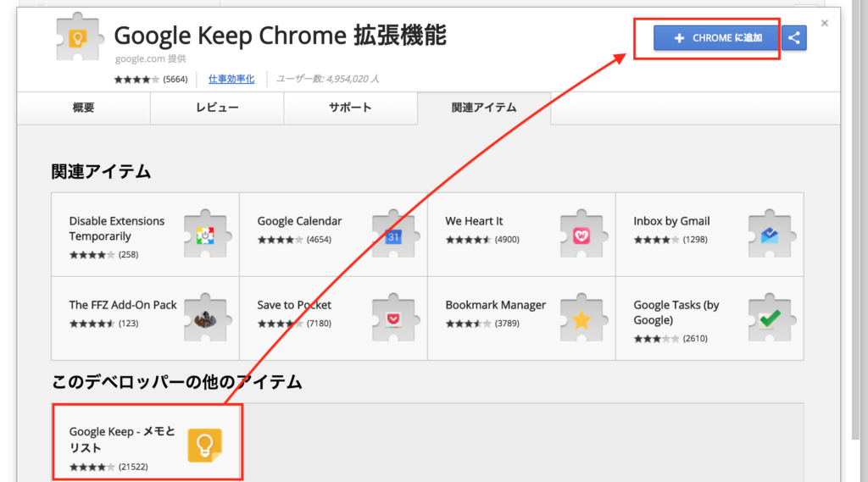Image resolution: width=868 pixels, height=482 pixels.
Task: Click the google.com 提供 publisher text
Action: (151, 58)
